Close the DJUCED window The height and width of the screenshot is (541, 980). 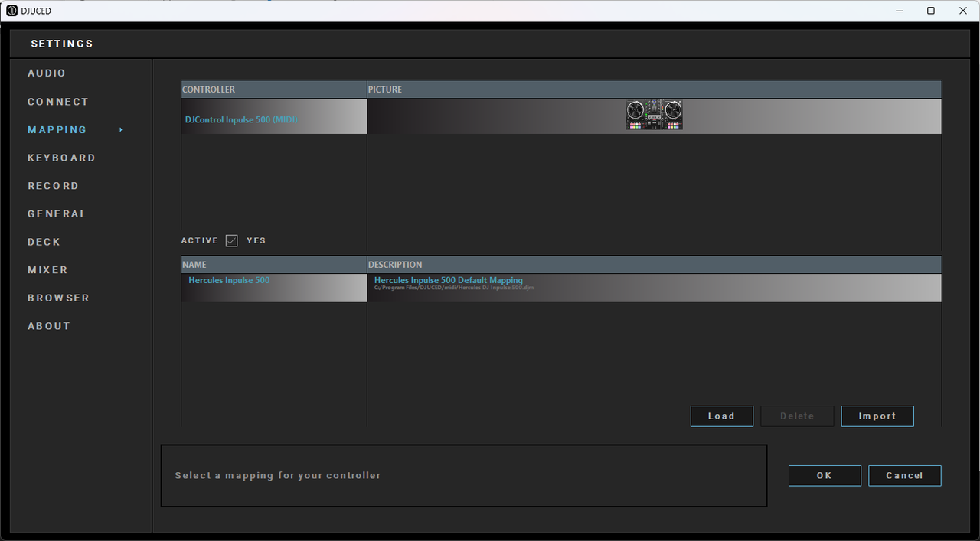coord(963,11)
